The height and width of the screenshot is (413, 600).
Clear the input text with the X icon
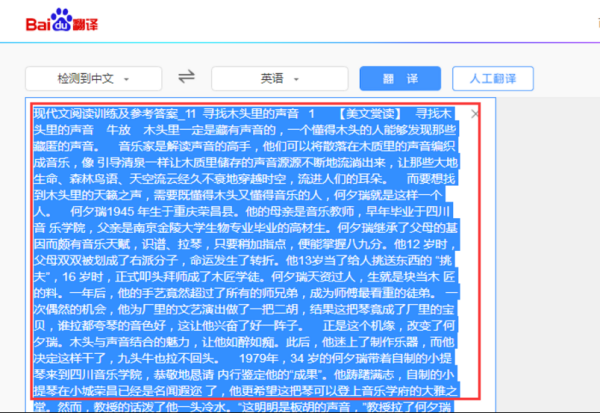[474, 115]
